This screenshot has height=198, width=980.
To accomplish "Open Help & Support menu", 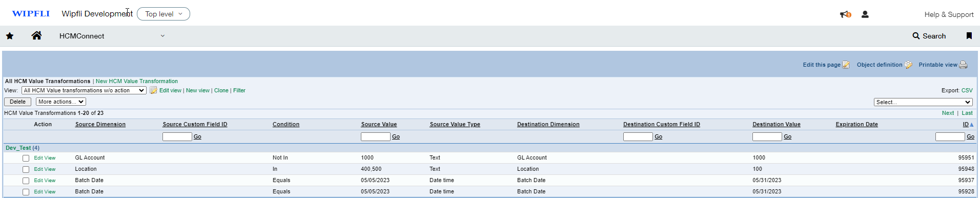I will tap(949, 14).
